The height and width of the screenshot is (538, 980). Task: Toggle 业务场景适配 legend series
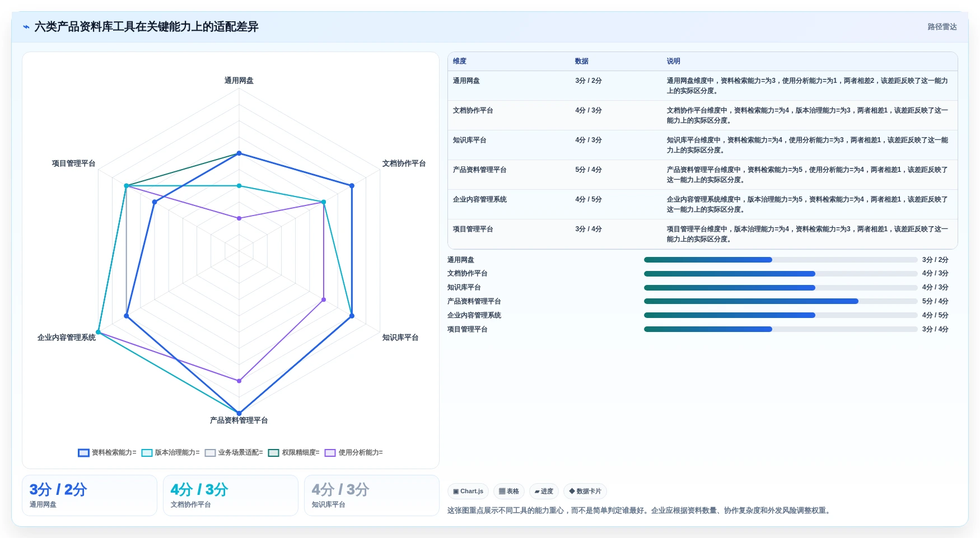coord(234,452)
